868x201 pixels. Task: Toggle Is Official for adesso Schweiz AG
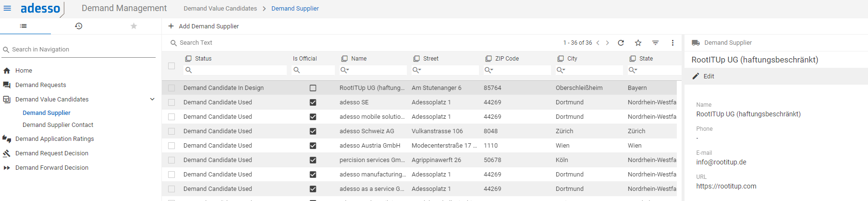point(313,131)
